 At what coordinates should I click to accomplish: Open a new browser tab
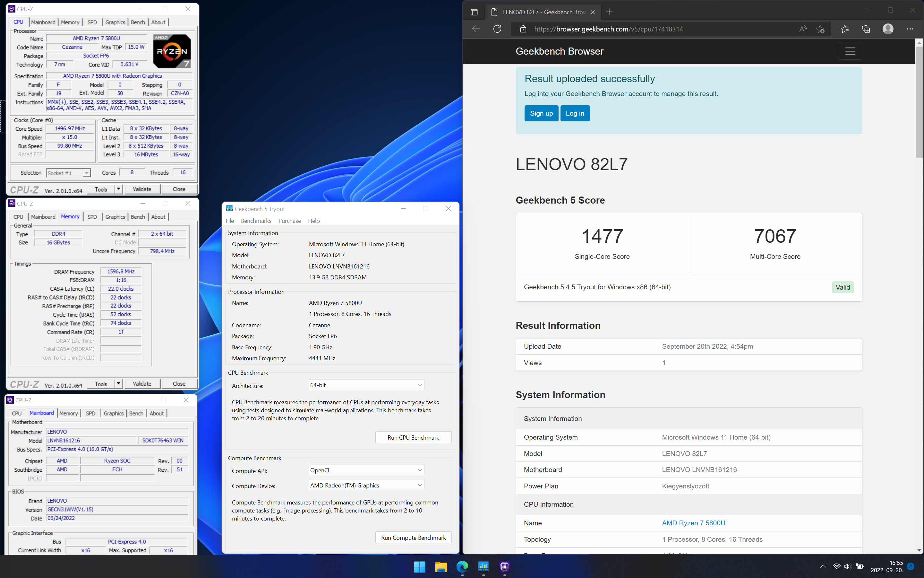coord(609,12)
